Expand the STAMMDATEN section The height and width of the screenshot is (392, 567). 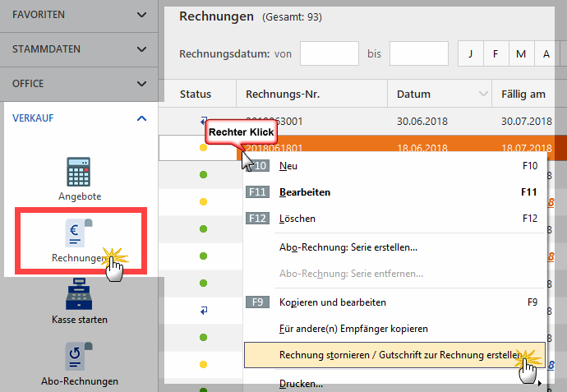[79, 49]
